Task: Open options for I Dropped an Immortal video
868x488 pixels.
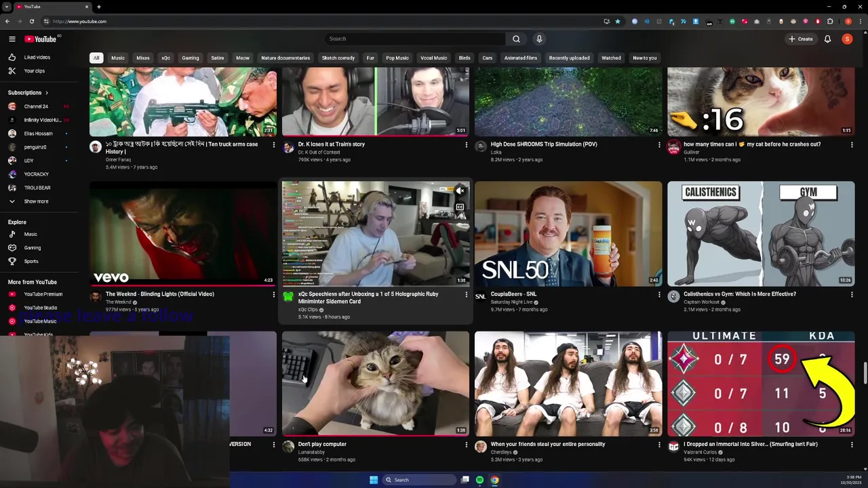Action: point(852,445)
